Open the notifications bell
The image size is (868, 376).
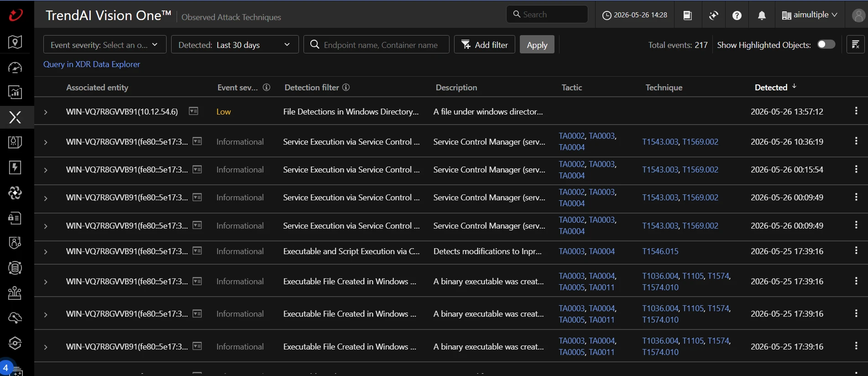(762, 16)
